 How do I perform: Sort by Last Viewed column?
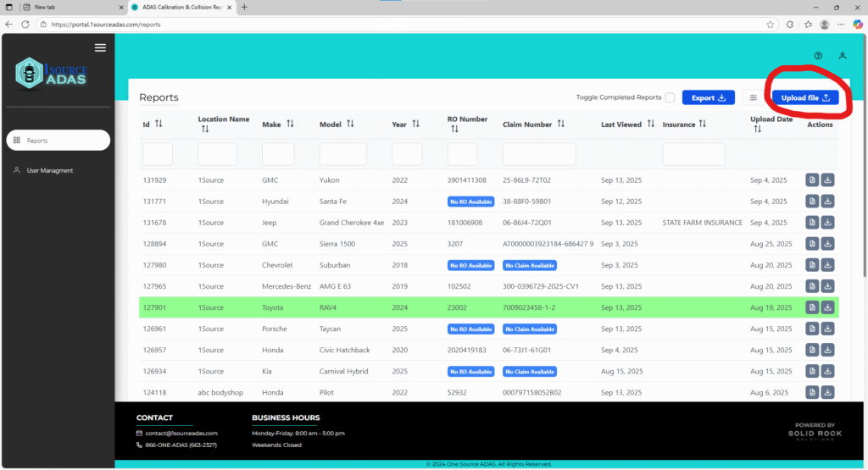651,124
